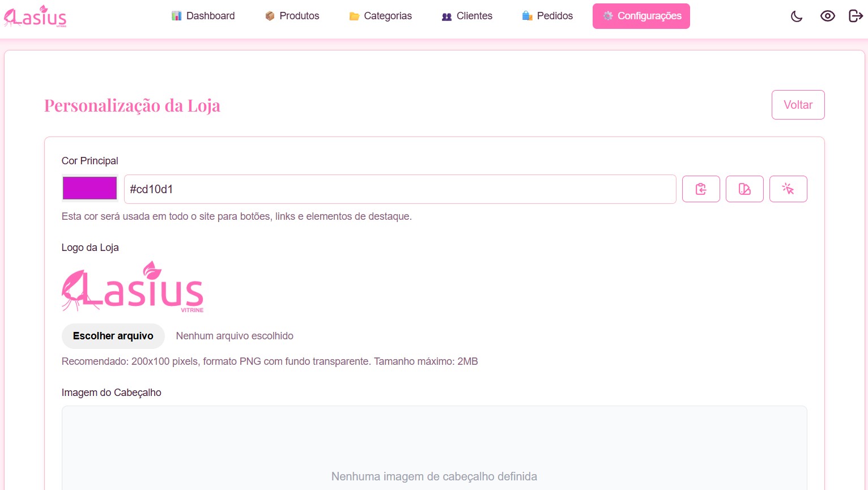868x490 pixels.
Task: Select the Configurações tab
Action: point(641,16)
